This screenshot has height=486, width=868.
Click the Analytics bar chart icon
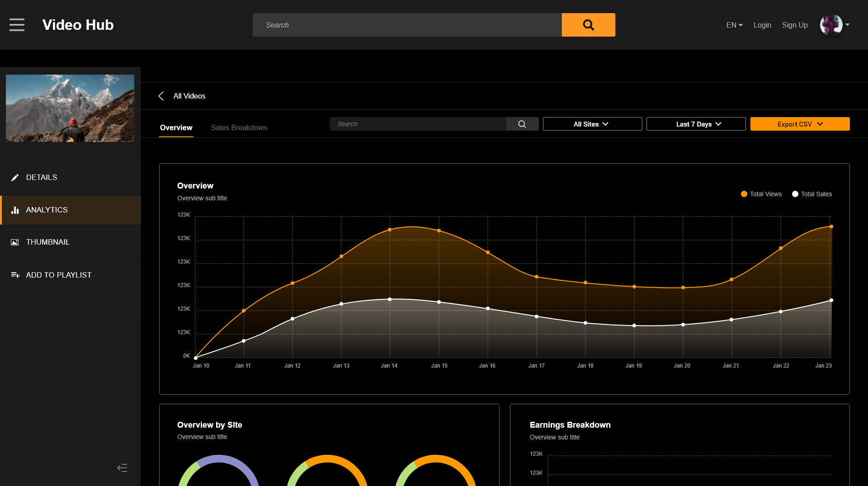tap(15, 210)
